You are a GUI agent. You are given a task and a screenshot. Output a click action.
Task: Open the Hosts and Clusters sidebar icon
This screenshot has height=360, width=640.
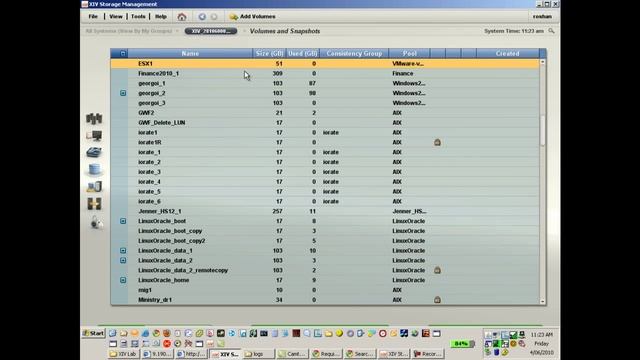point(94,187)
